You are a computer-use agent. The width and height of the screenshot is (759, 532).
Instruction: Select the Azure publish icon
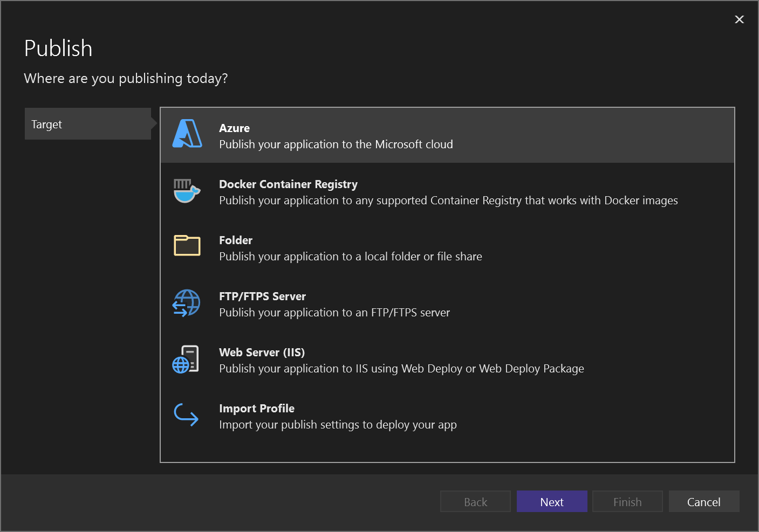186,135
